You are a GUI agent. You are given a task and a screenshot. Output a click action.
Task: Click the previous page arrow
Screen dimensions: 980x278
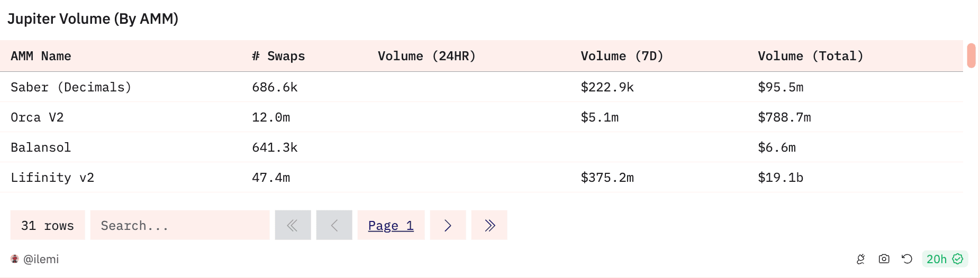(x=334, y=225)
